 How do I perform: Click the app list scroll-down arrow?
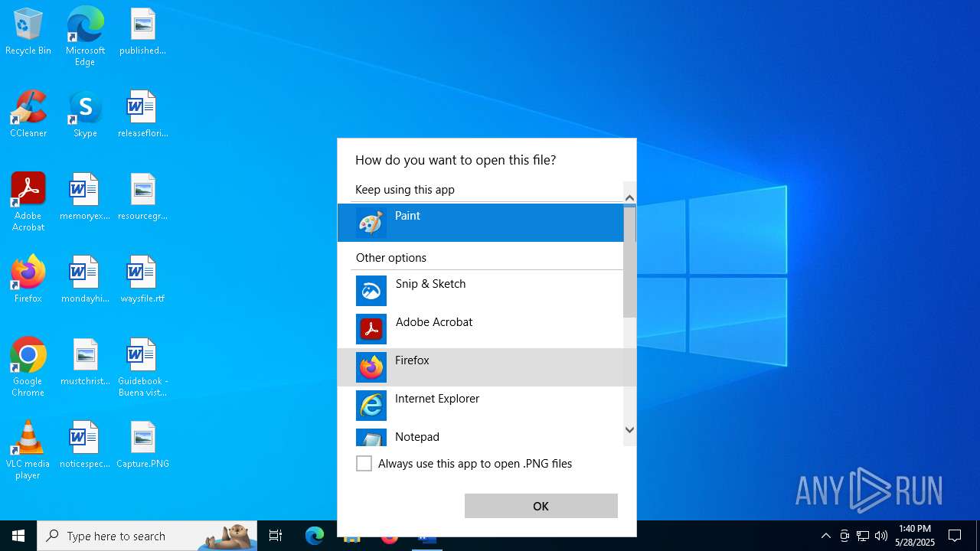tap(629, 430)
